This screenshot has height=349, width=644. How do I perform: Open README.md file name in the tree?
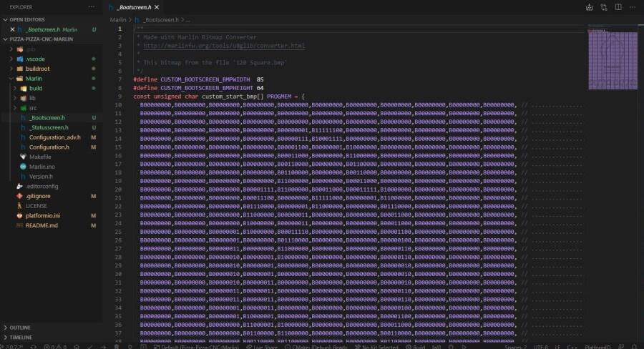pyautogui.click(x=42, y=225)
